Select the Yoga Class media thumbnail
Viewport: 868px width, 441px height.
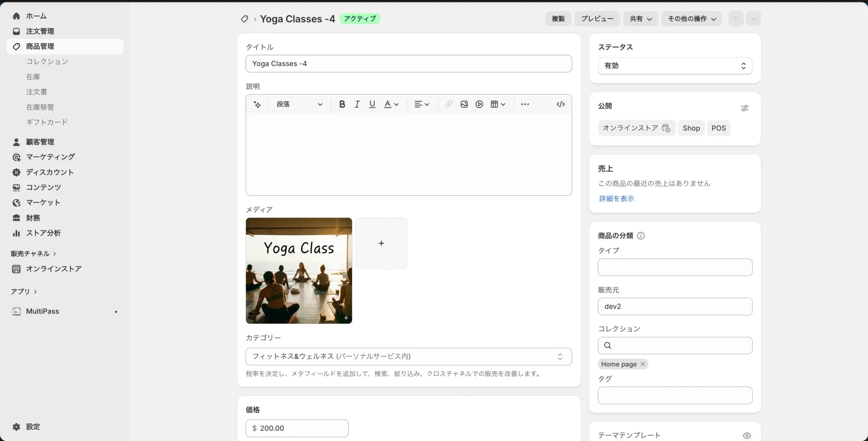299,270
